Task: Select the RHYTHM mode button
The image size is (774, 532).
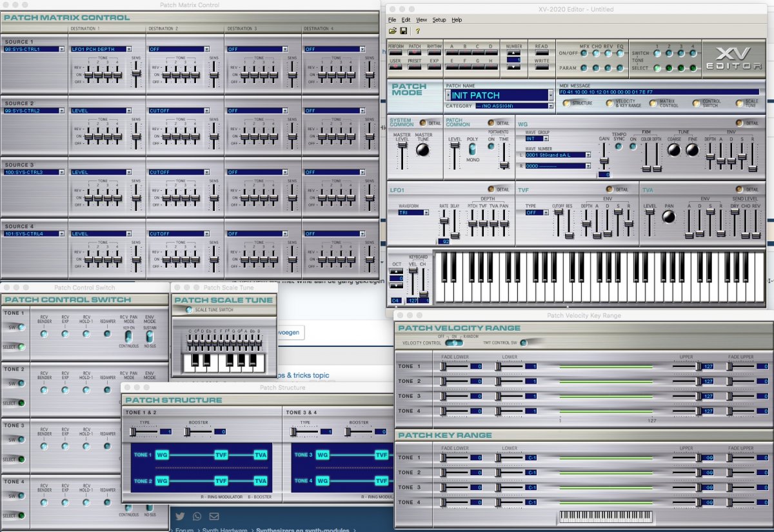Action: point(435,53)
